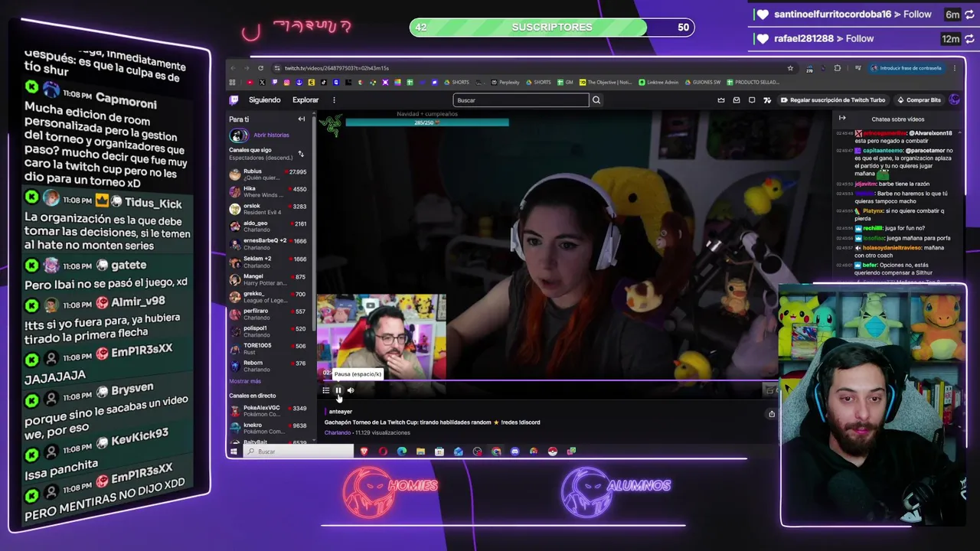Screen dimensions: 980x551
Task: Open the Twitch whispers chat icon
Action: coord(752,100)
